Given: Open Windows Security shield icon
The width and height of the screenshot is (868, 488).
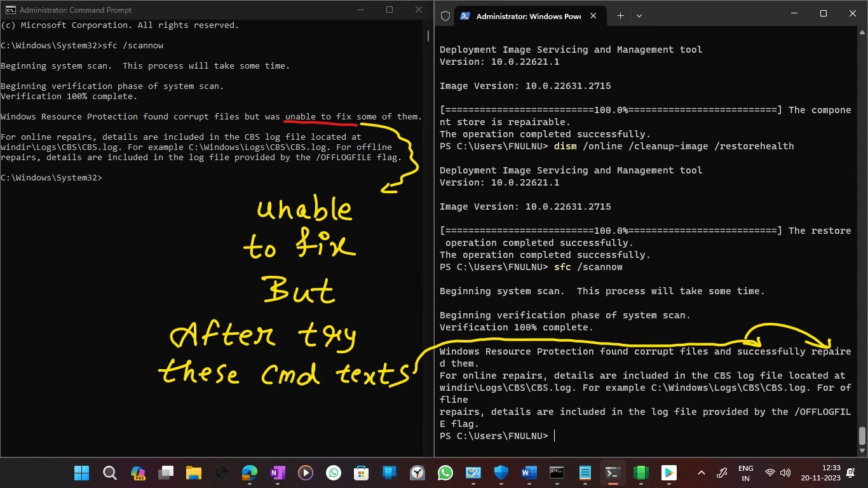Looking at the screenshot, I should 501,473.
